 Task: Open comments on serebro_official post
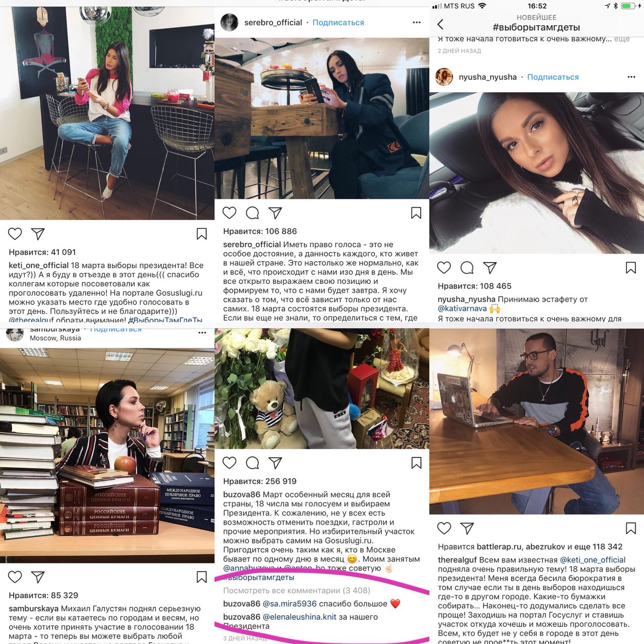pyautogui.click(x=253, y=213)
